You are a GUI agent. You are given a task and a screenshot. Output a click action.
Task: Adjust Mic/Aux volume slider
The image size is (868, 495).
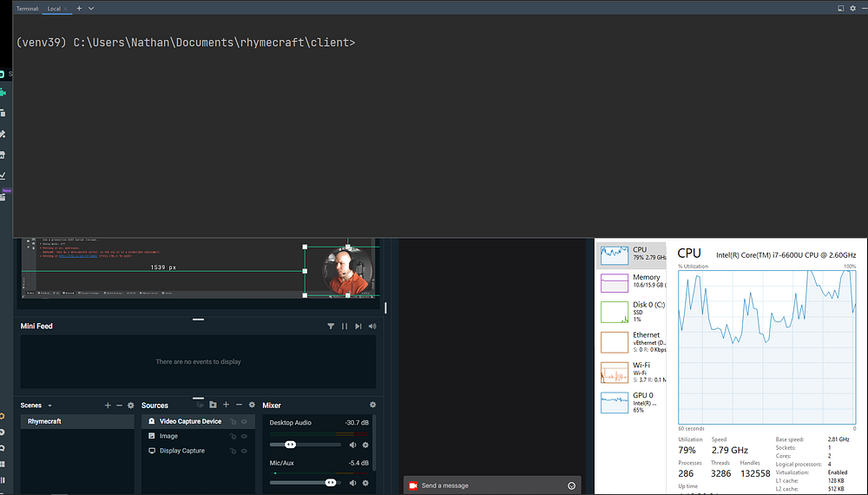tap(306, 483)
